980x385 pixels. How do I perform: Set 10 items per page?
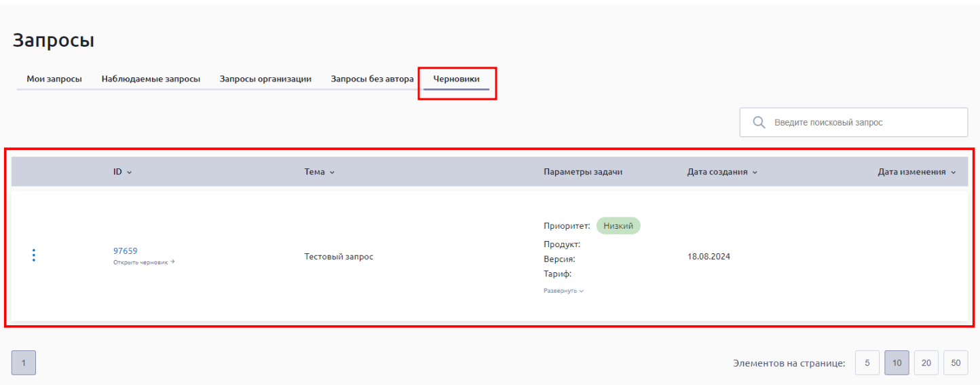coord(897,363)
